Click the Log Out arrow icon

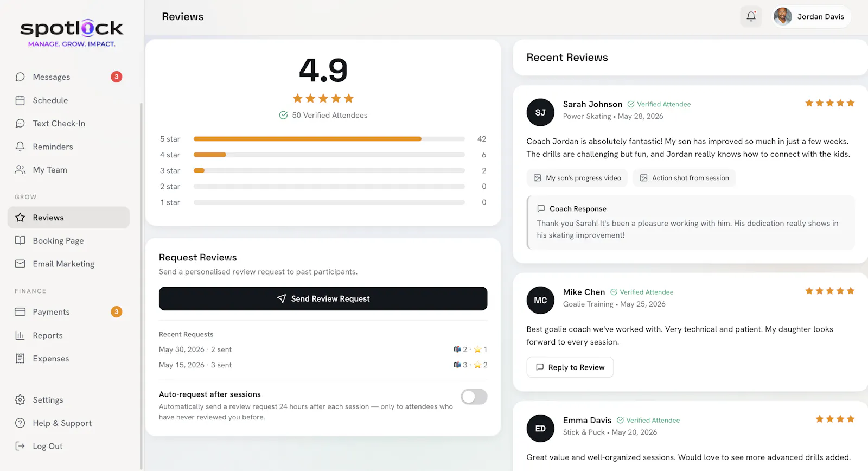[x=20, y=446]
